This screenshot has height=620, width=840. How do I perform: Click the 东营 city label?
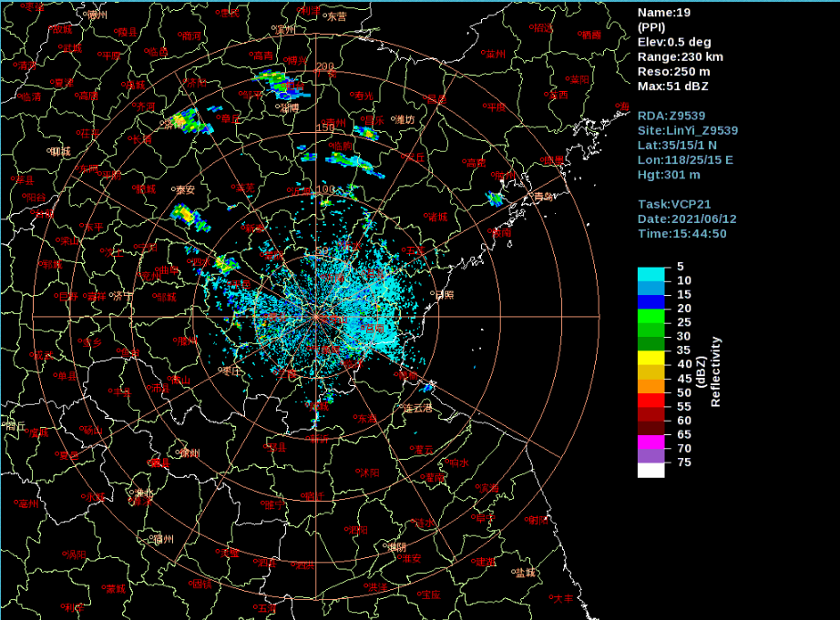coord(337,16)
